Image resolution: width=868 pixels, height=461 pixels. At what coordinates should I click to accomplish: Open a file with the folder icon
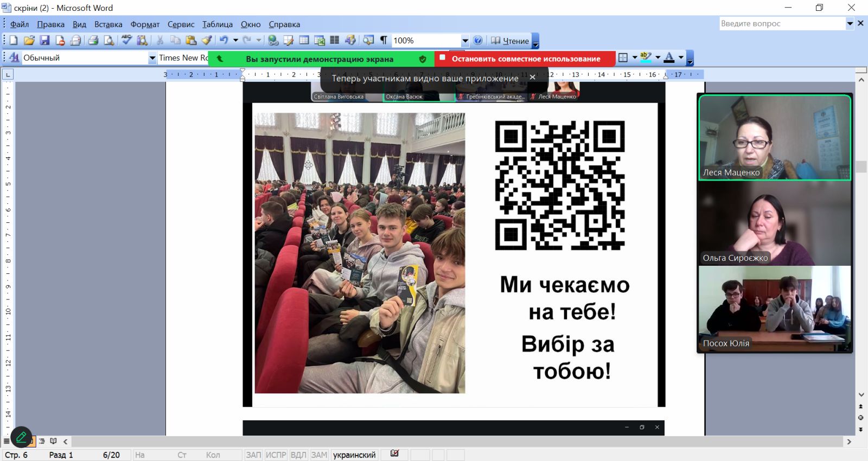[x=29, y=41]
